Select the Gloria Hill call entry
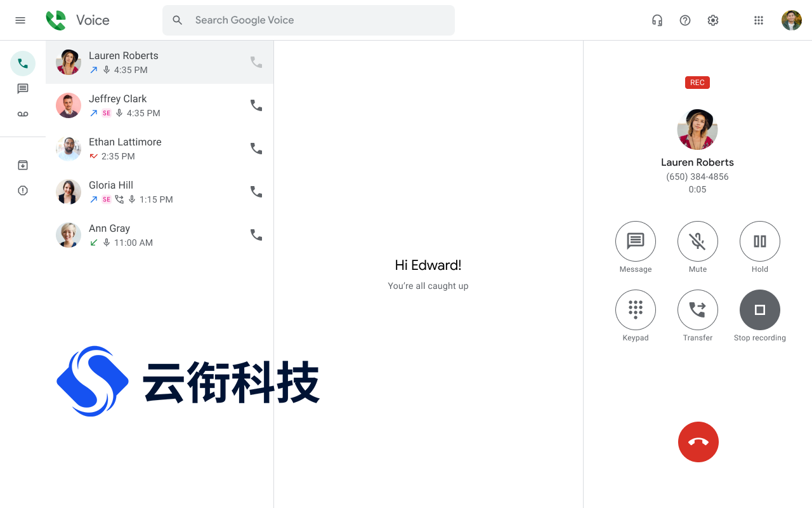The image size is (812, 508). [x=159, y=192]
